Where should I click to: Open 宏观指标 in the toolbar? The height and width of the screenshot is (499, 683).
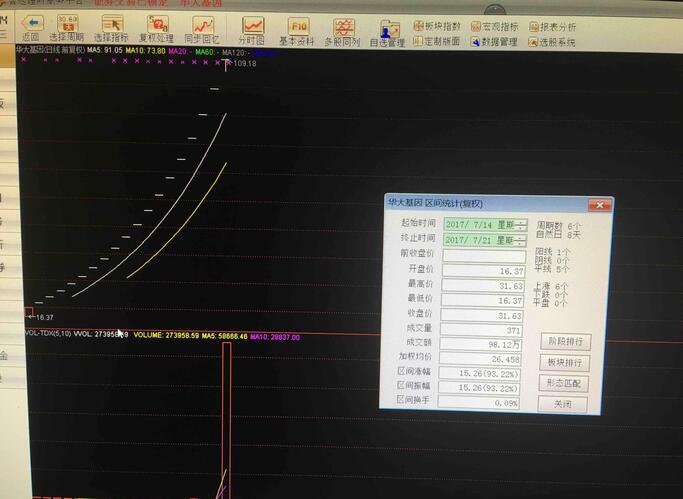[x=494, y=27]
